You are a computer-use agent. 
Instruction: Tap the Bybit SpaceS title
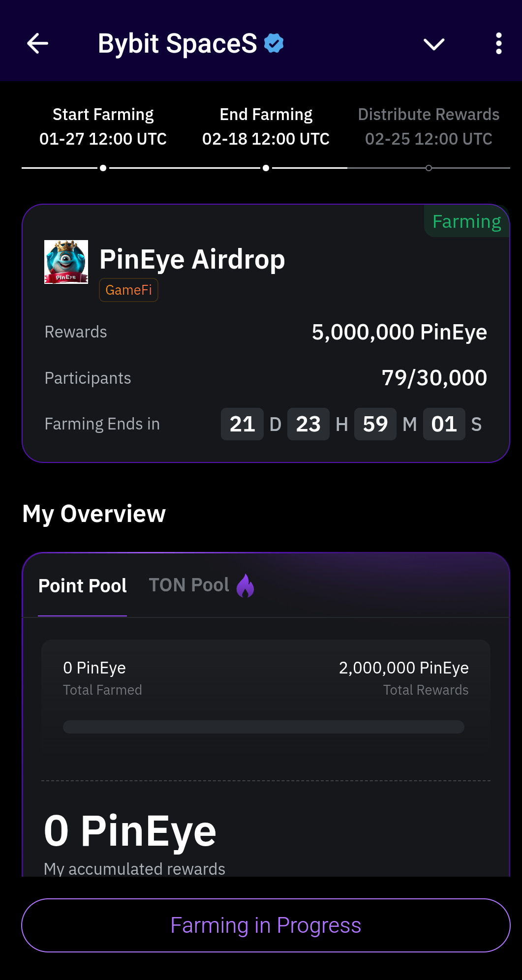pyautogui.click(x=177, y=44)
